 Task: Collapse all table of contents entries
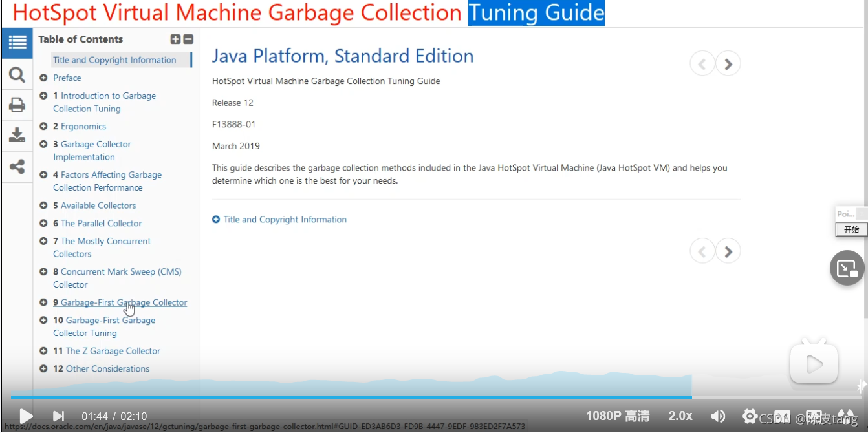pos(188,39)
